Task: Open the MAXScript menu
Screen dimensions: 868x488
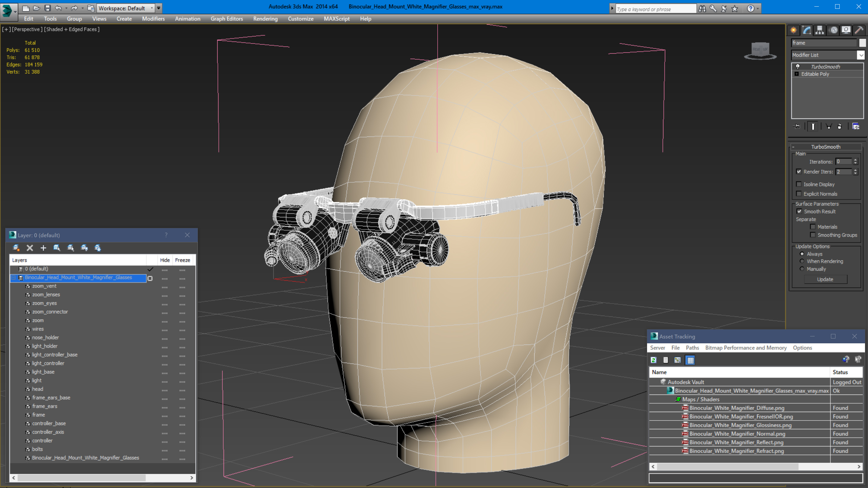Action: click(x=336, y=19)
